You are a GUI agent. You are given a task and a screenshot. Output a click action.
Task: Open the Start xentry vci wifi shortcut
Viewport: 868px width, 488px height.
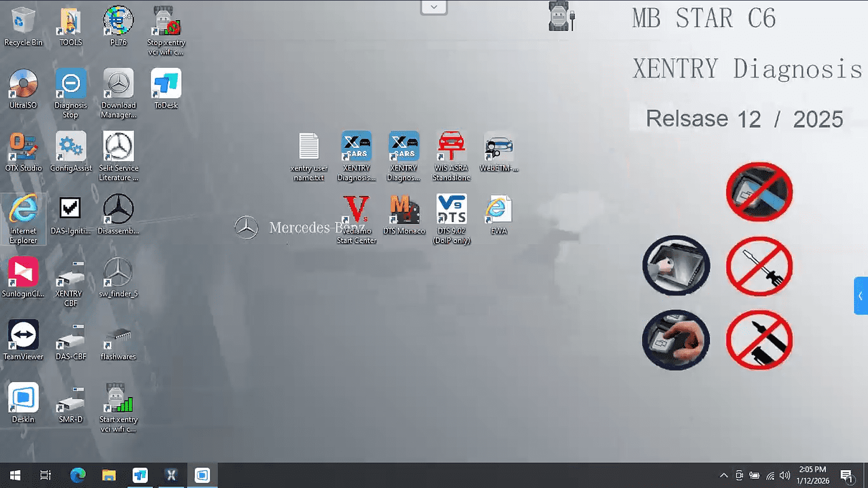(x=119, y=399)
